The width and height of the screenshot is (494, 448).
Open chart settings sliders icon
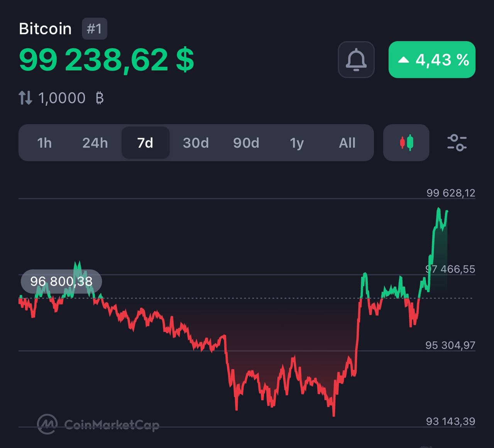point(457,143)
